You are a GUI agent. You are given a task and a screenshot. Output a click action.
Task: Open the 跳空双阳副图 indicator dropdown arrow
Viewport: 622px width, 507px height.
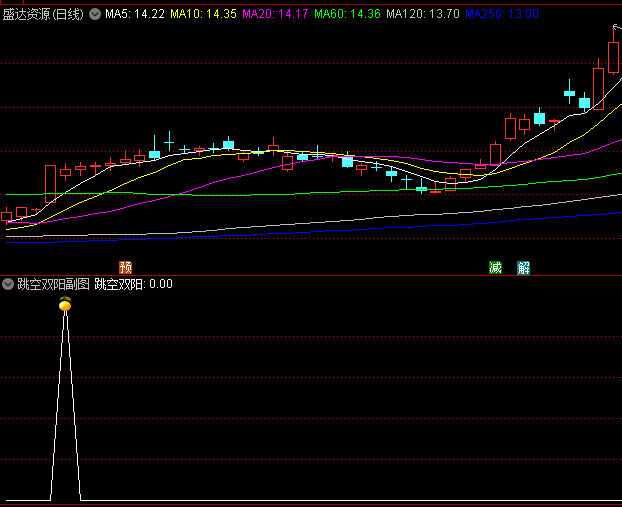[x=8, y=284]
